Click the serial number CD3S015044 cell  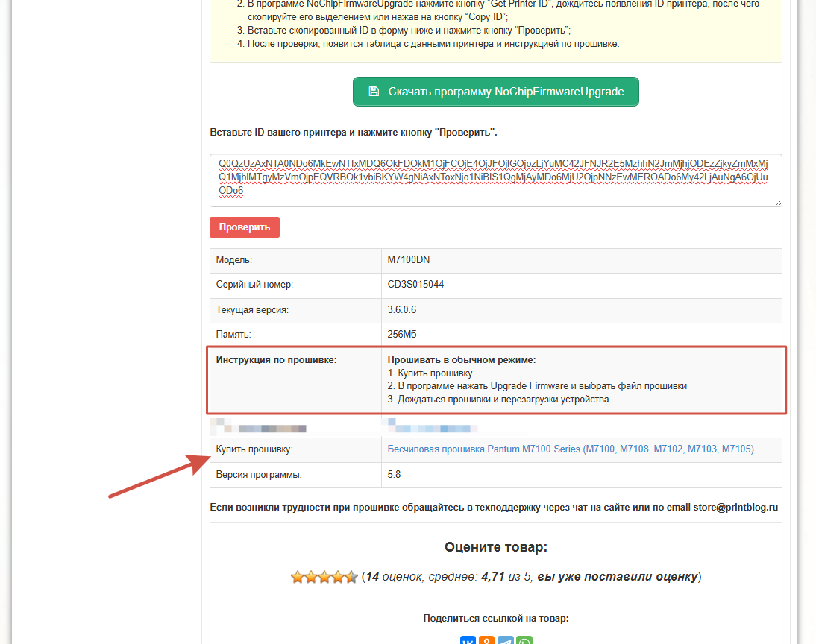tap(415, 285)
